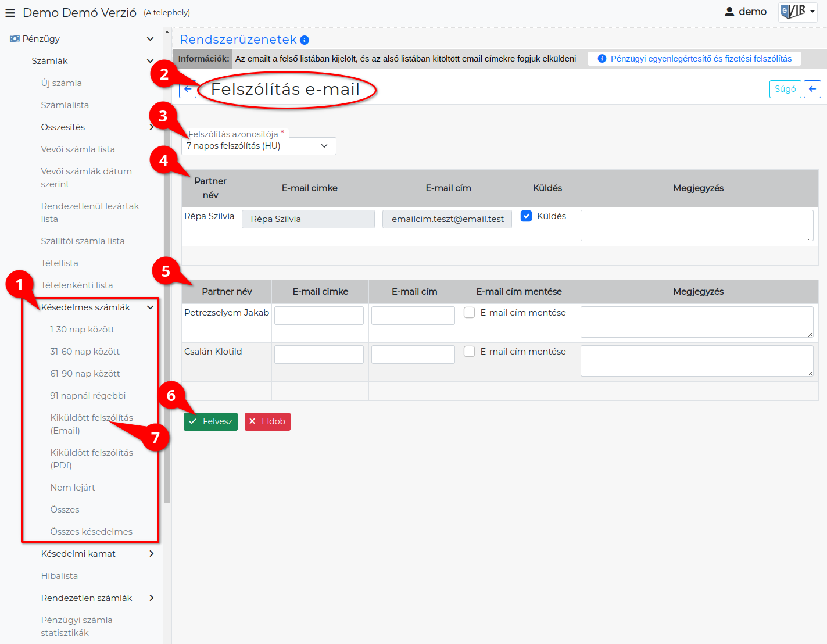
Task: Click the green Felvesz button
Action: (210, 421)
